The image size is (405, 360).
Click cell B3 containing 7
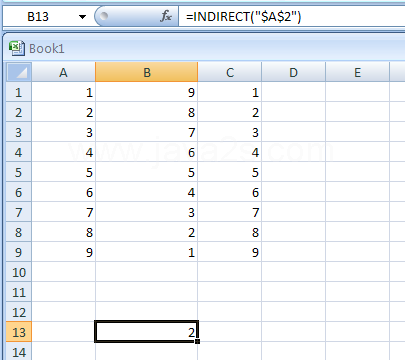pyautogui.click(x=147, y=132)
